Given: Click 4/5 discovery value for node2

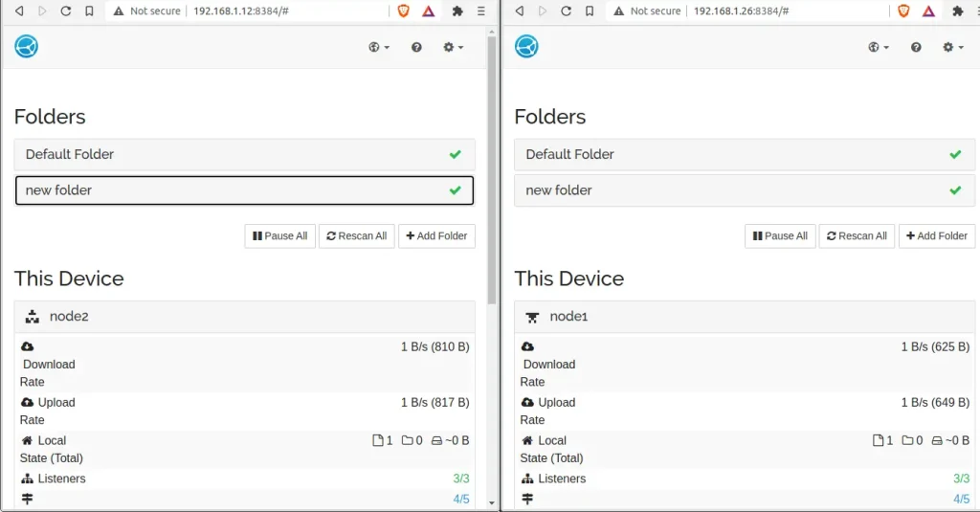Looking at the screenshot, I should pyautogui.click(x=461, y=499).
